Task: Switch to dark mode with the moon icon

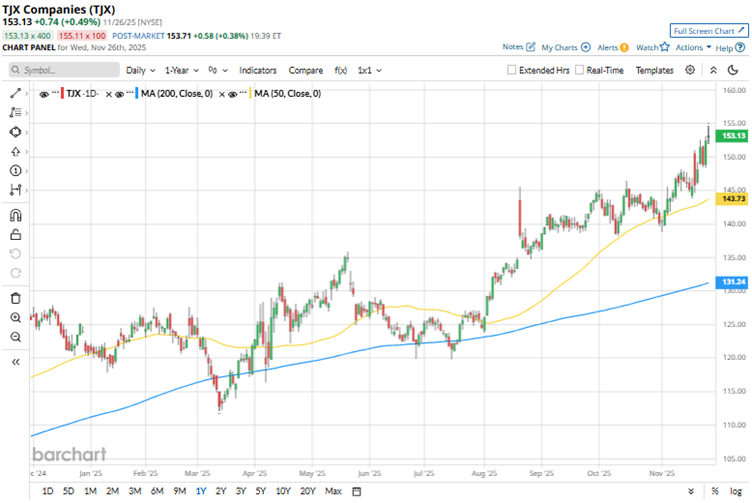Action: [x=737, y=70]
